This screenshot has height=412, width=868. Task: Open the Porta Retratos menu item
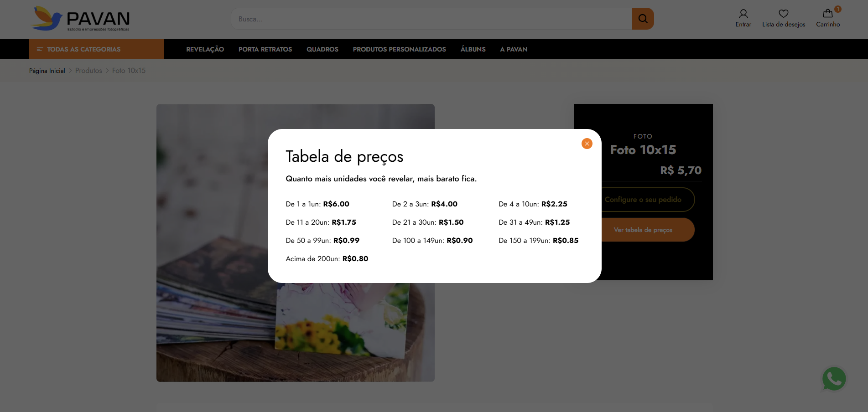[265, 49]
